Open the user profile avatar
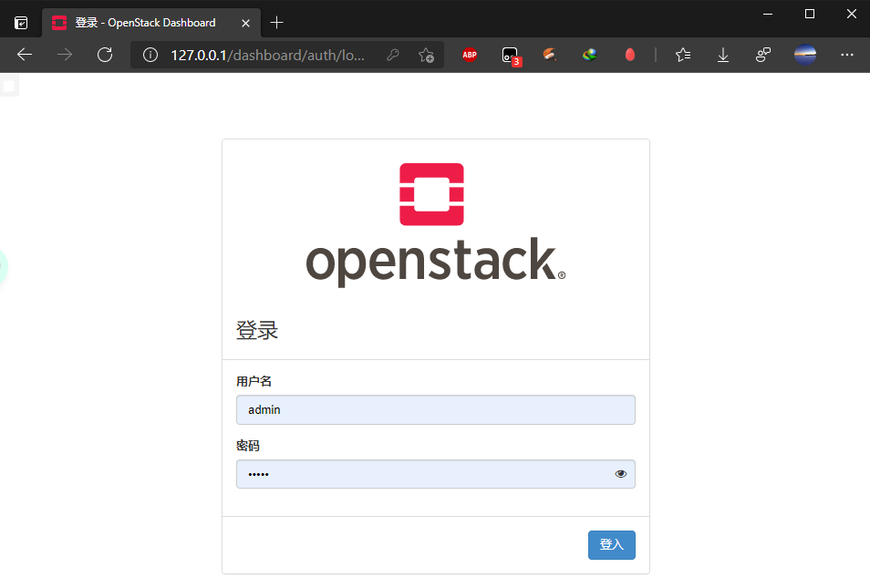The width and height of the screenshot is (870, 588). (805, 55)
